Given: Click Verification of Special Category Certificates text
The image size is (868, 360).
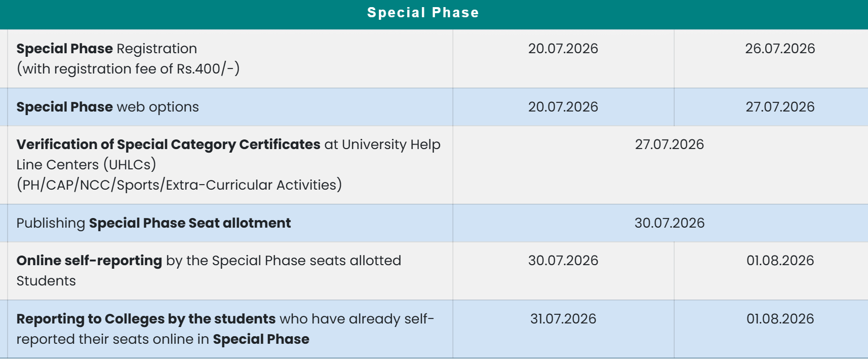Looking at the screenshot, I should tap(168, 145).
